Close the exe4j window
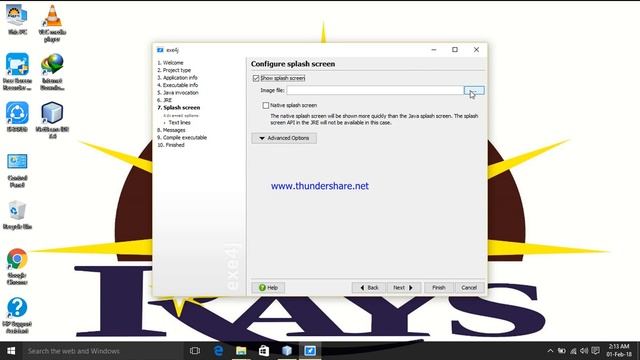This screenshot has height=360, width=640. click(476, 50)
